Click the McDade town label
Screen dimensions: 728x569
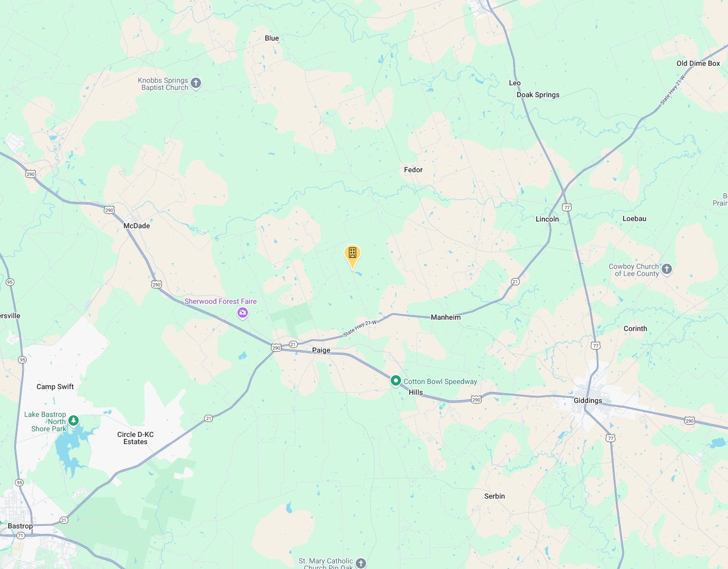[137, 226]
